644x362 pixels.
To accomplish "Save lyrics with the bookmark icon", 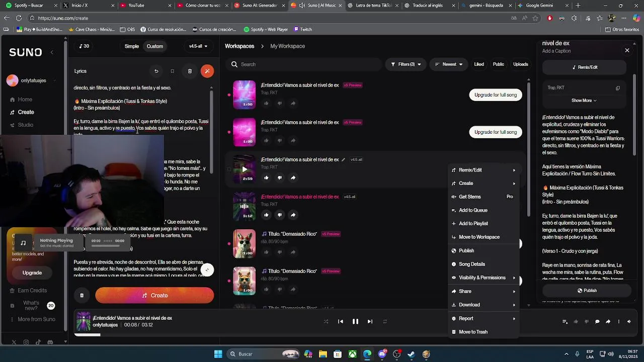I will (172, 71).
